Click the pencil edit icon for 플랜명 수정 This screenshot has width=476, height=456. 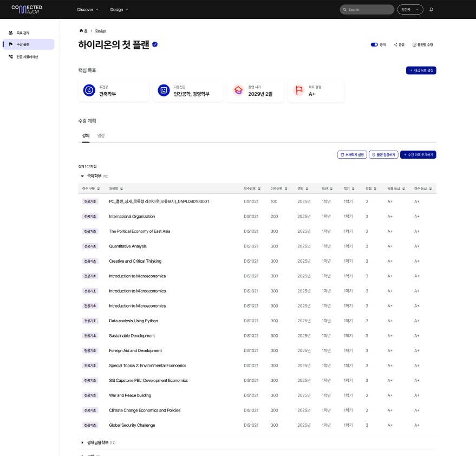pyautogui.click(x=414, y=44)
